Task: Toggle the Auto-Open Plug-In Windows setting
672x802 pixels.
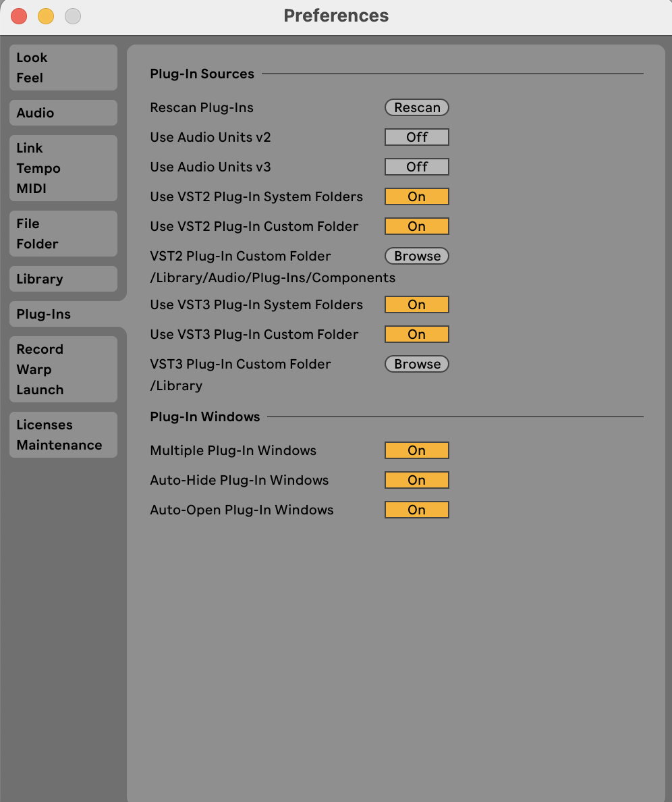Action: 416,510
